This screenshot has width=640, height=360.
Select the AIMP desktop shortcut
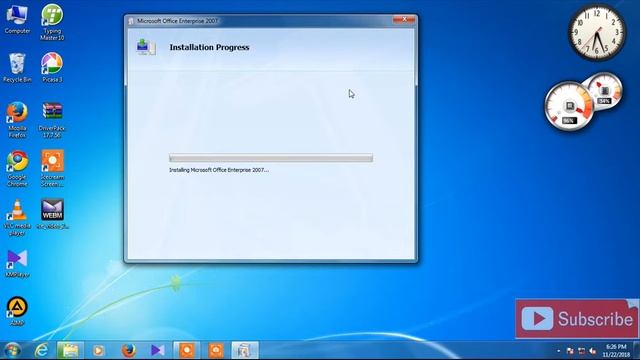pyautogui.click(x=17, y=311)
